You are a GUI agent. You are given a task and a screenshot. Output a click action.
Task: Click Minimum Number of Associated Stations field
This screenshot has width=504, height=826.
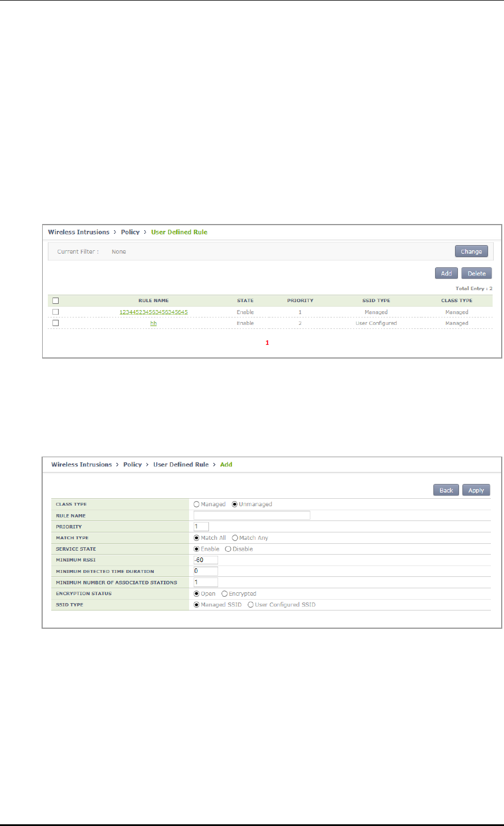[x=206, y=583]
